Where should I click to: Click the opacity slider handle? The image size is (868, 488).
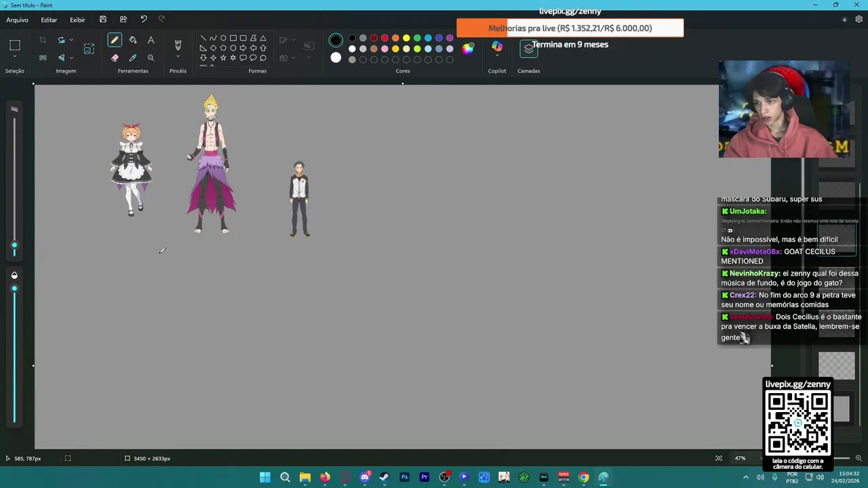click(x=14, y=289)
